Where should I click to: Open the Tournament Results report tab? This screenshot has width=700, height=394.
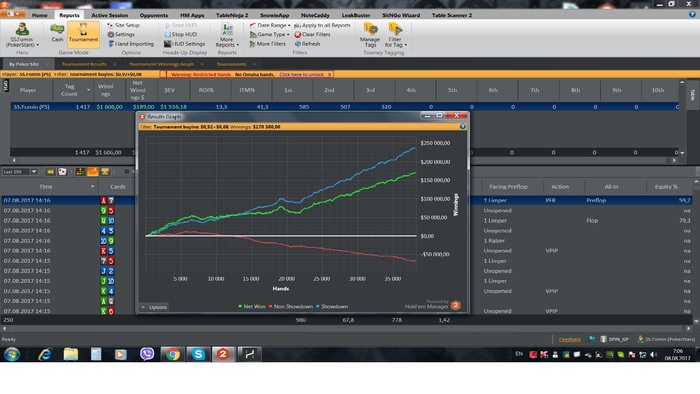pos(84,64)
